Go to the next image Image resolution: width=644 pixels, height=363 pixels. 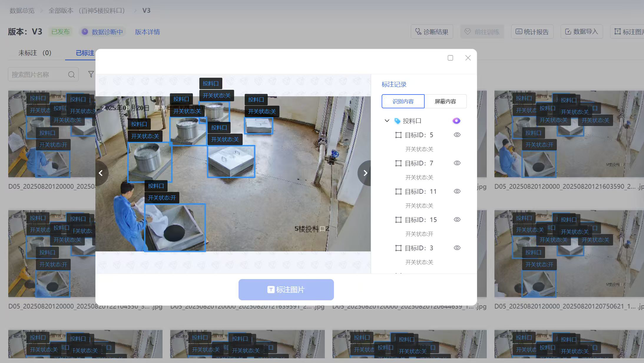[365, 173]
